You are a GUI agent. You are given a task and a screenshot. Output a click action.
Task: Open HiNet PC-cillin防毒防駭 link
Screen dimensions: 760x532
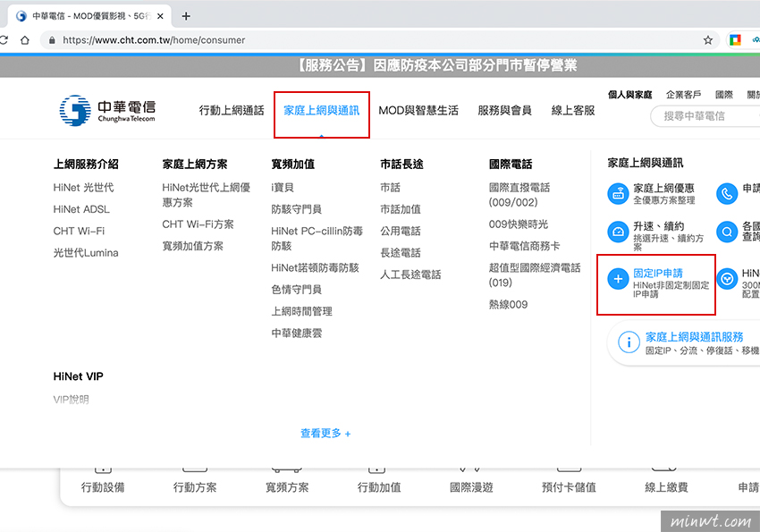pyautogui.click(x=317, y=239)
